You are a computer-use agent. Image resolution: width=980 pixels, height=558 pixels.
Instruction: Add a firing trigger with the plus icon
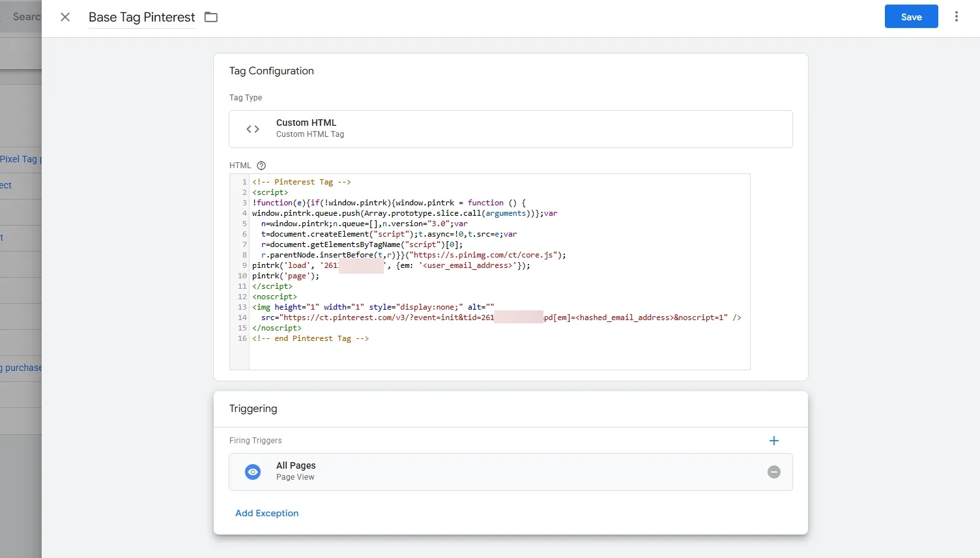pos(774,441)
